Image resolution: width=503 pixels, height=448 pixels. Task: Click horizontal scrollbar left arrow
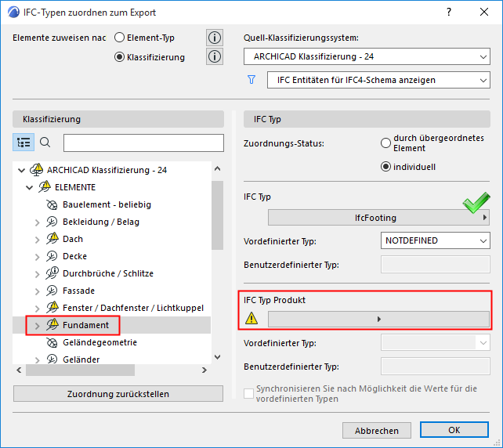19,370
